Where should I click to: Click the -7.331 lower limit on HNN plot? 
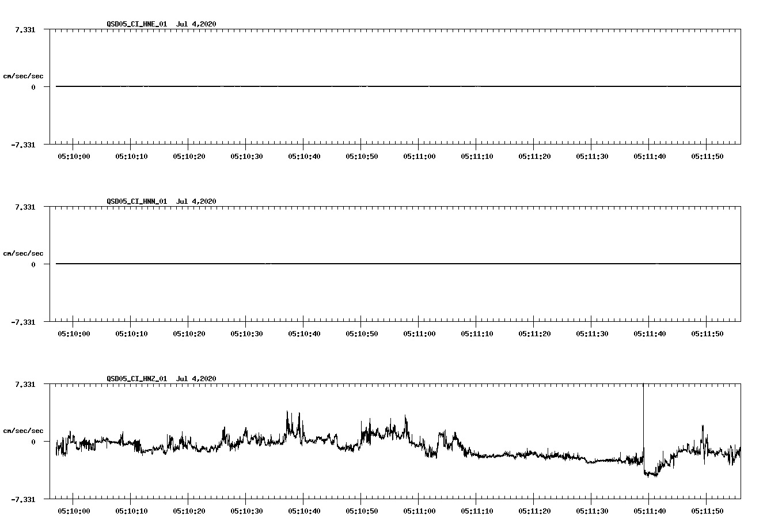point(22,322)
